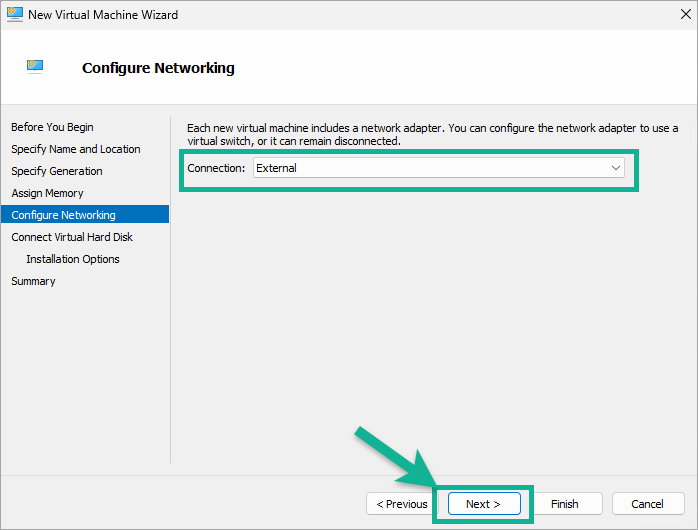
Task: Jump to the Summary page
Action: tap(33, 281)
